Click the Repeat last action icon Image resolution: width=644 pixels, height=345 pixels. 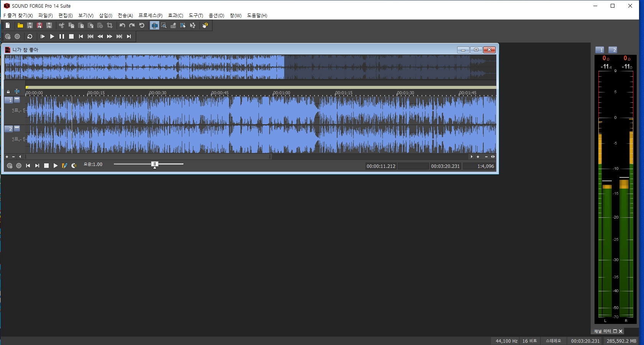click(142, 25)
